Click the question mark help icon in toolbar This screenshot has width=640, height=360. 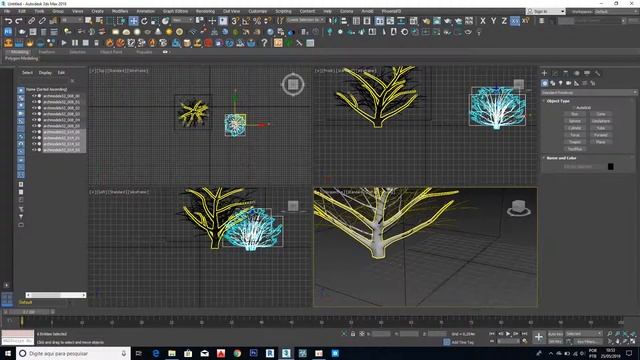(x=264, y=42)
